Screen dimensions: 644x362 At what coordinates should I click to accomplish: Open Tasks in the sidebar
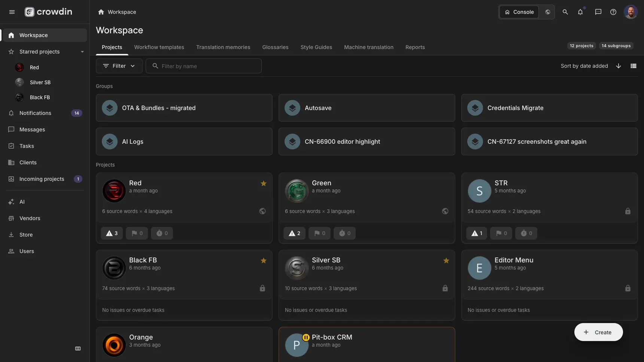point(44,146)
